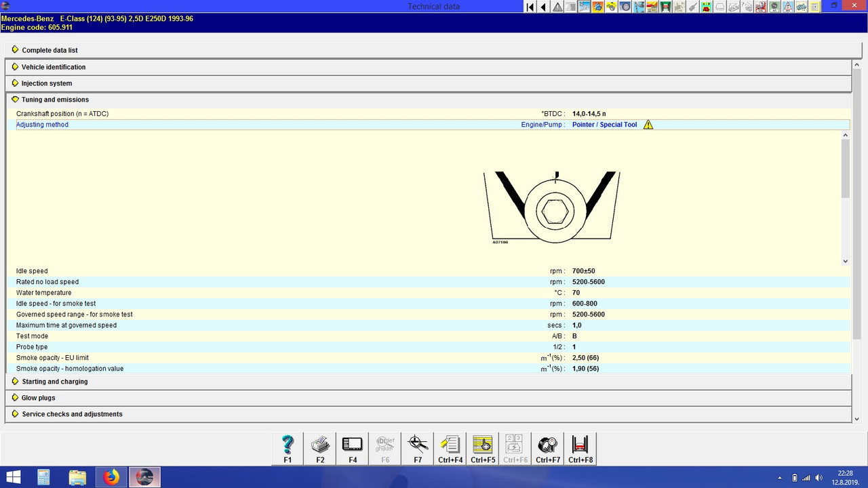Click the car outline toolbar icon
Image resolution: width=868 pixels, height=488 pixels.
click(x=720, y=7)
